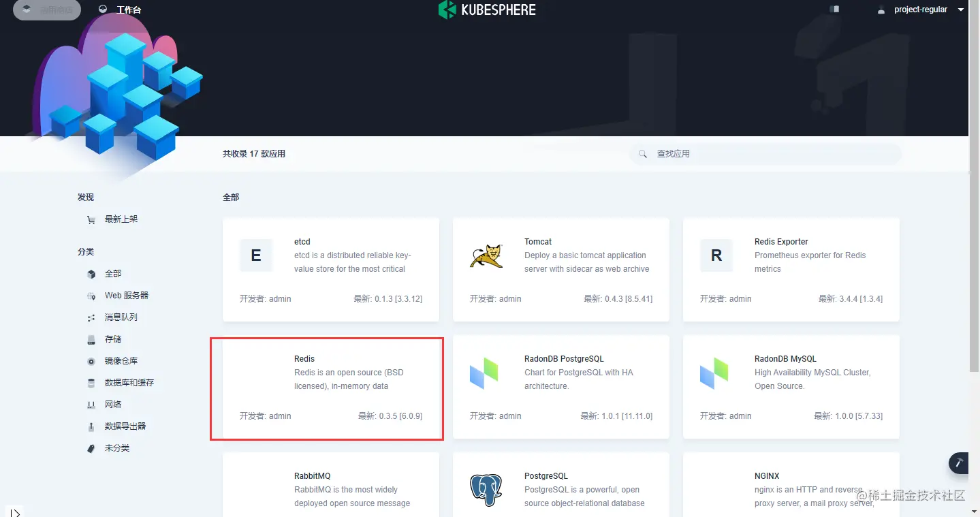Click the KubeSphere logo in header

(x=488, y=10)
